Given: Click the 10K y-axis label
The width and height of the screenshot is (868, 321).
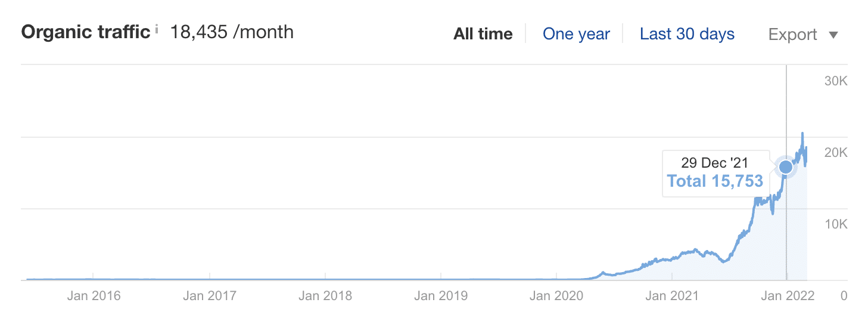Looking at the screenshot, I should 835,224.
